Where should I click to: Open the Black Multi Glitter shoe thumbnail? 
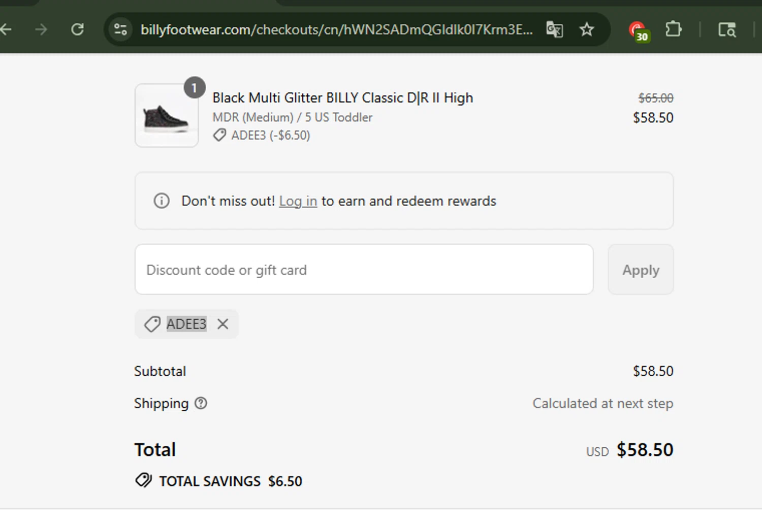(167, 116)
